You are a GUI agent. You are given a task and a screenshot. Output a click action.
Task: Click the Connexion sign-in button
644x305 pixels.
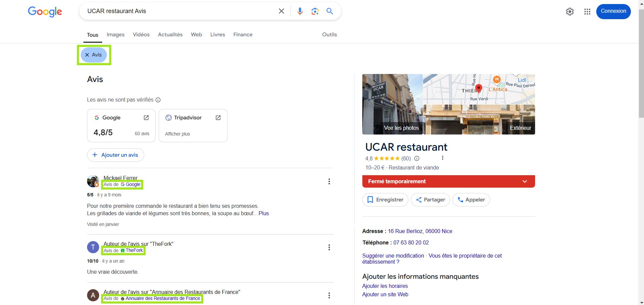point(613,11)
